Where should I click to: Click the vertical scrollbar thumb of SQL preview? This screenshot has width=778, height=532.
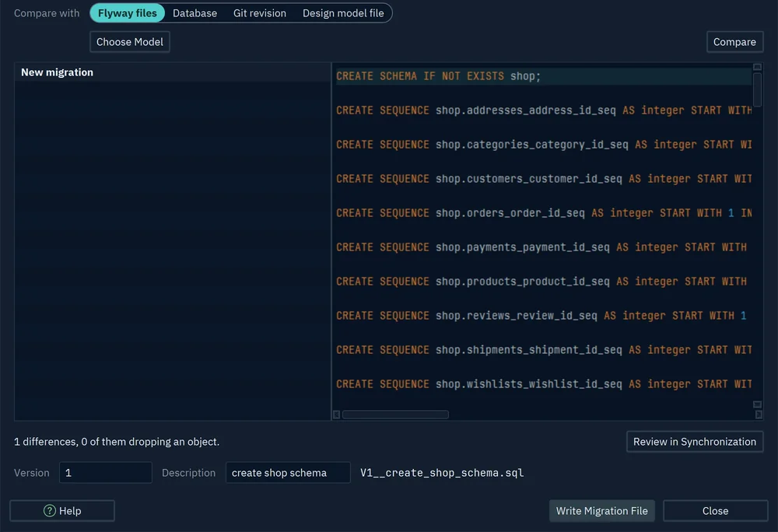click(757, 89)
